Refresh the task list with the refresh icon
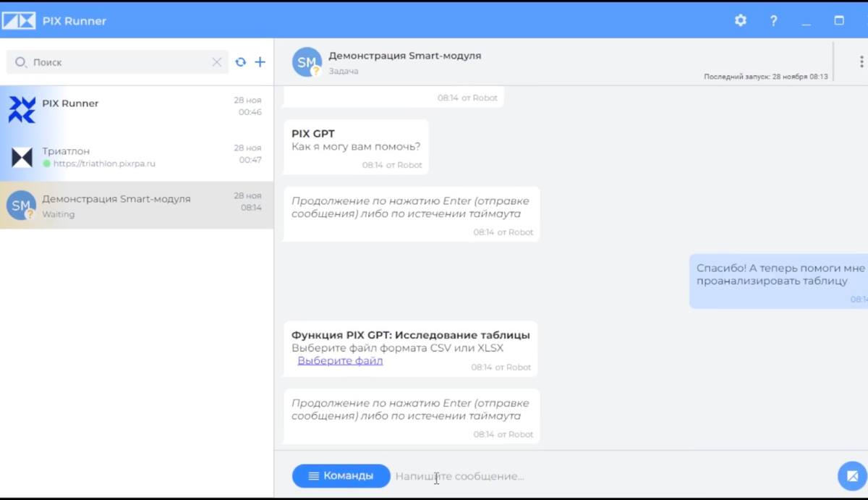The height and width of the screenshot is (500, 868). (x=241, y=62)
